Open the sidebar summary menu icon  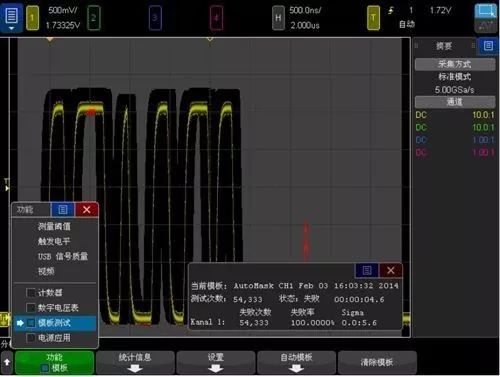(488, 46)
